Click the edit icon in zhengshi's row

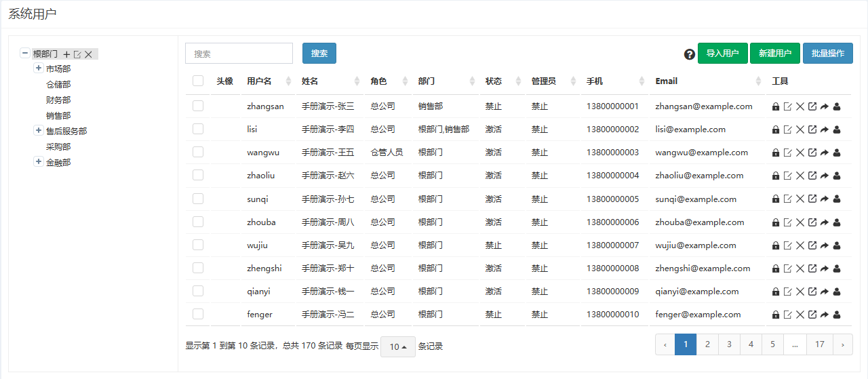click(x=787, y=268)
